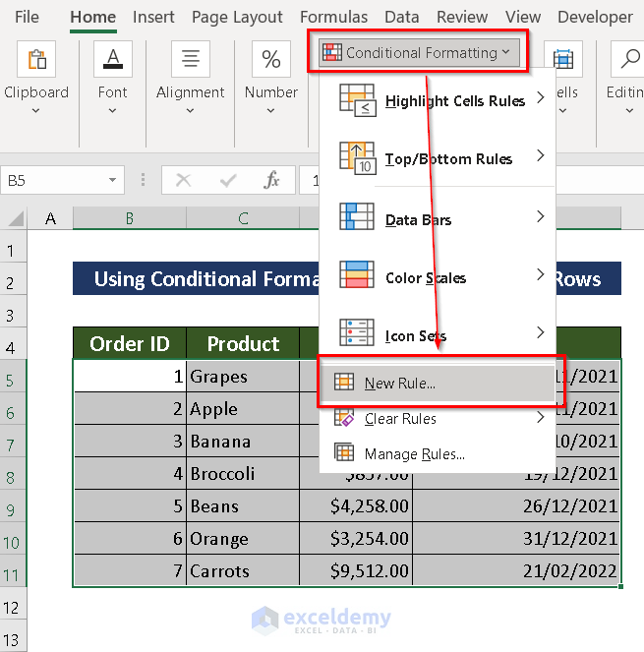644x652 pixels.
Task: Click the B5 Name Box field
Action: point(56,180)
